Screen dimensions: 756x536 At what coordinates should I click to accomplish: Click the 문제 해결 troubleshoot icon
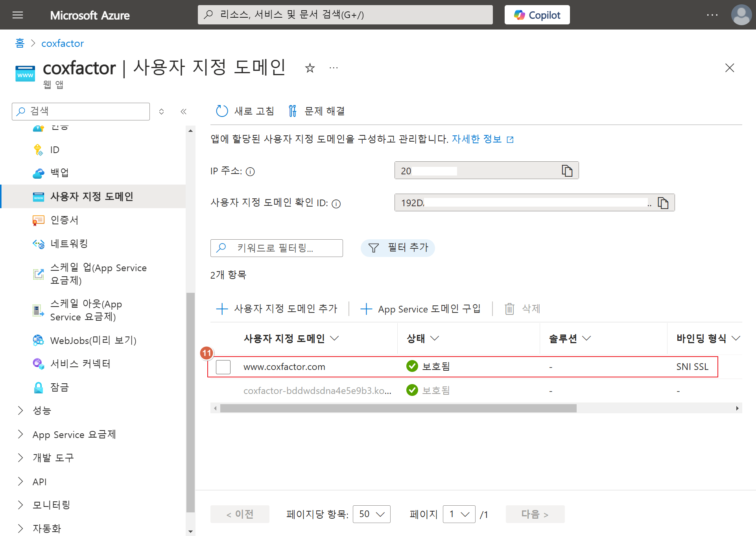[x=292, y=111]
